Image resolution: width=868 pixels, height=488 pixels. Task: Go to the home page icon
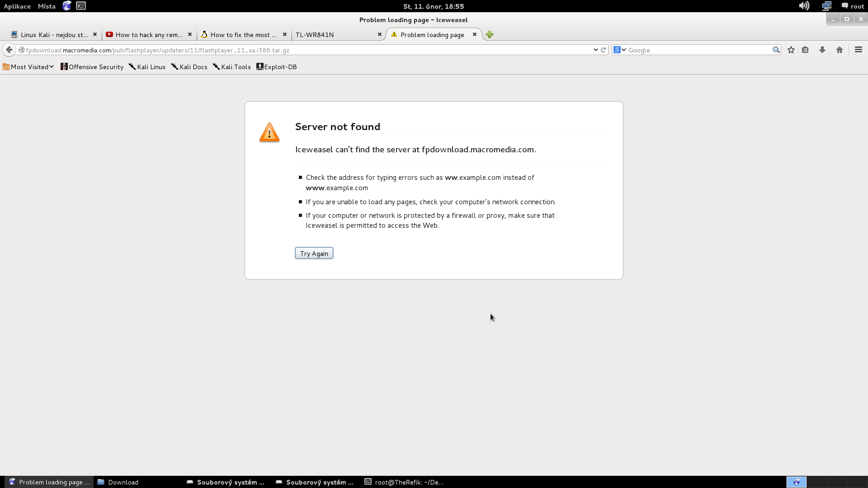pyautogui.click(x=840, y=50)
